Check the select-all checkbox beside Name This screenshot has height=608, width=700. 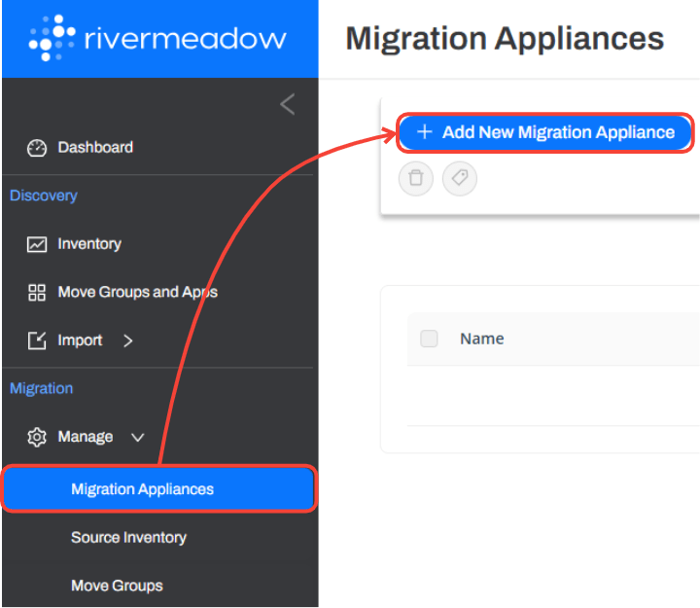point(429,339)
